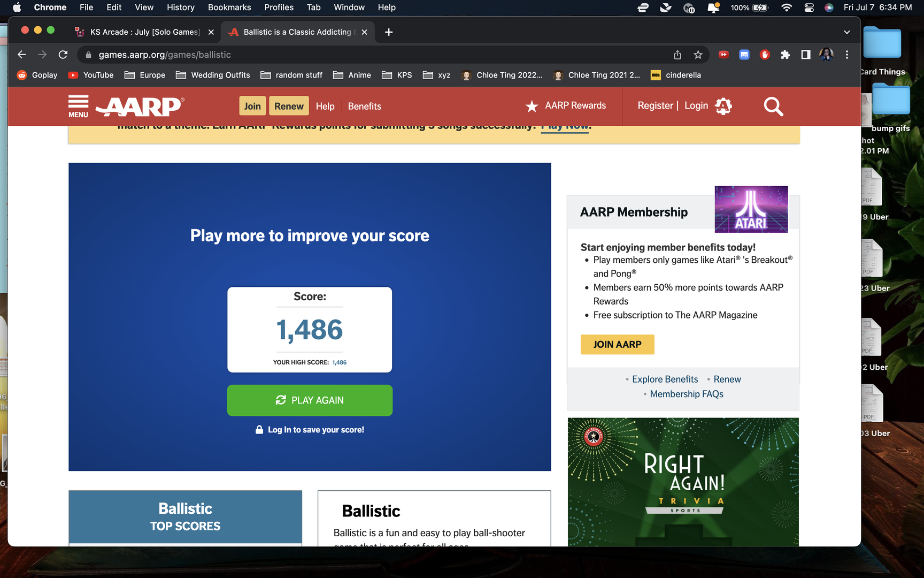Screen dimensions: 924x578
Task: Open the Chloe Ting 2022 bookmark
Action: (x=502, y=75)
